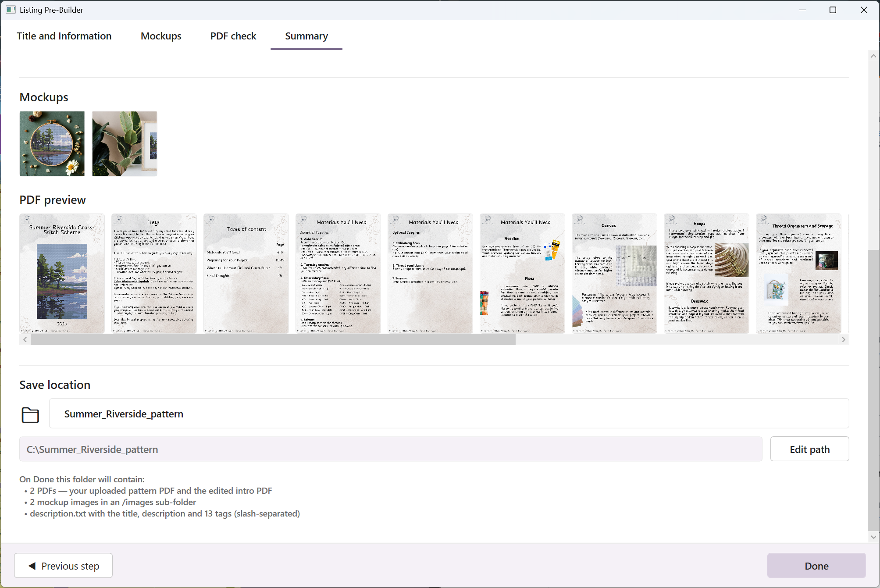The image size is (880, 588).
Task: Close the Listing Pre-Builder window
Action: click(x=864, y=10)
